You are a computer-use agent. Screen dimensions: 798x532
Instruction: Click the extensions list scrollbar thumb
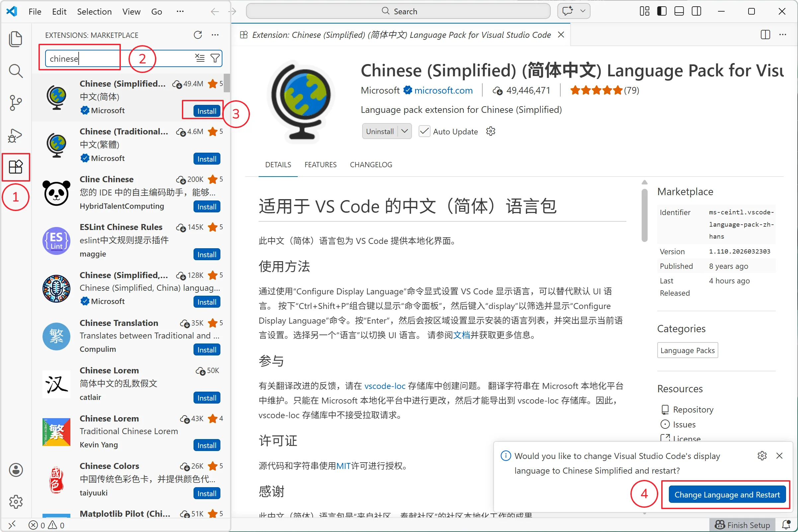click(226, 82)
